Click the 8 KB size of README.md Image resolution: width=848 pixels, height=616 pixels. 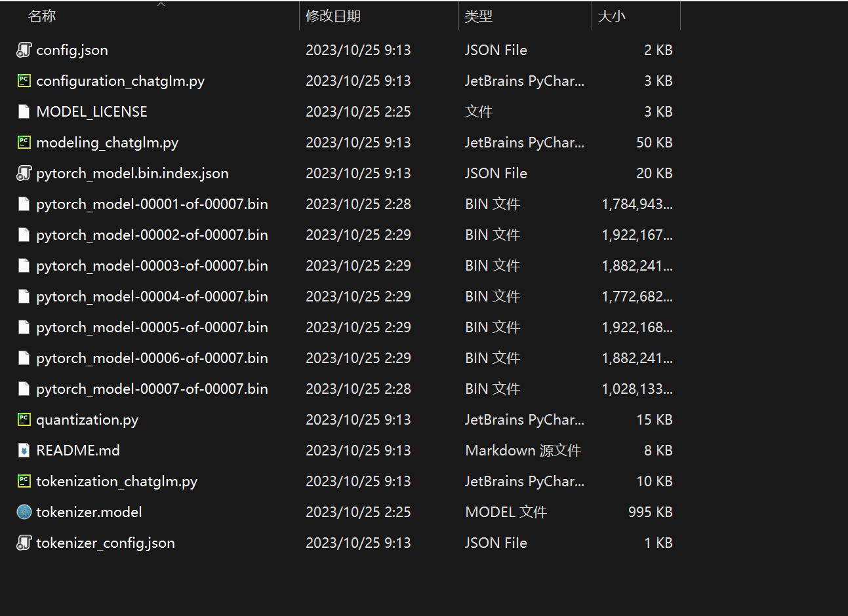pos(658,450)
